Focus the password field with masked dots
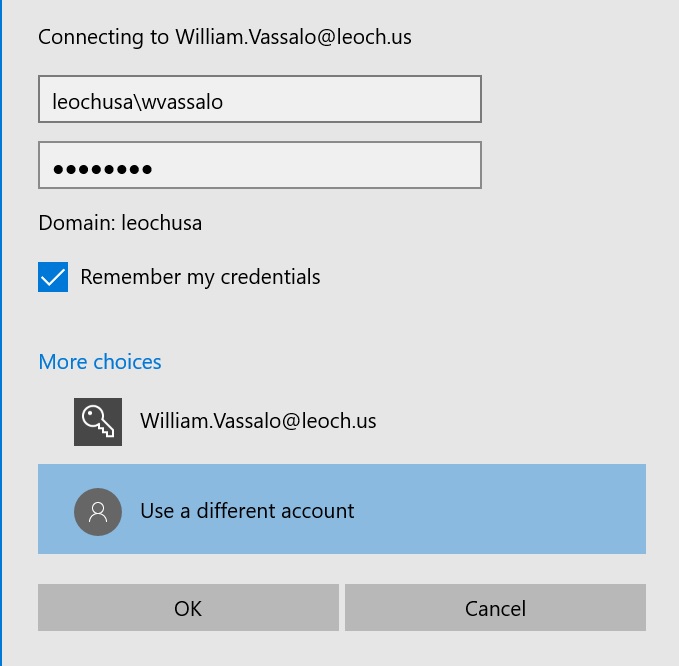Screen dimensions: 679x666 pos(260,165)
